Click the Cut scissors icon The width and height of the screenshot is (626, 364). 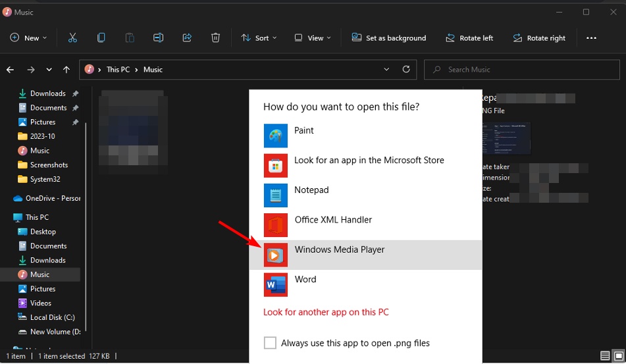pyautogui.click(x=72, y=38)
